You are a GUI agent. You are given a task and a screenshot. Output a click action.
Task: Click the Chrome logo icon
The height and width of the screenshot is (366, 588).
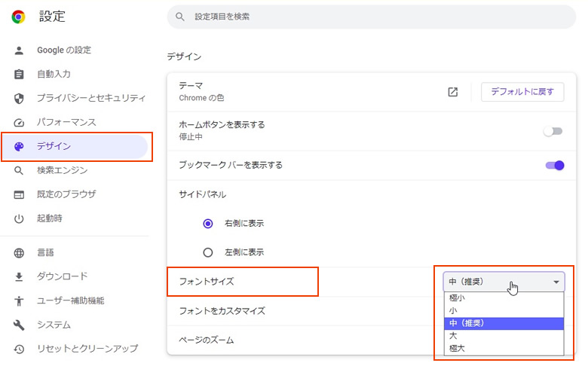[18, 17]
